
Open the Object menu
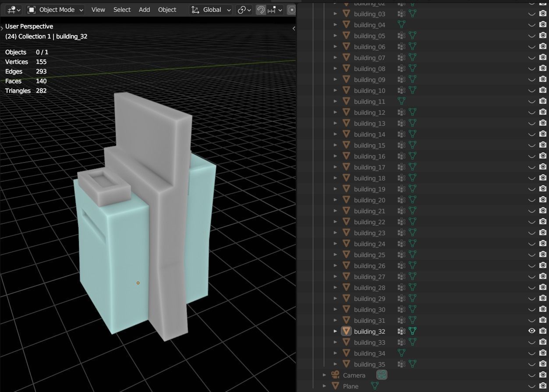pyautogui.click(x=167, y=10)
